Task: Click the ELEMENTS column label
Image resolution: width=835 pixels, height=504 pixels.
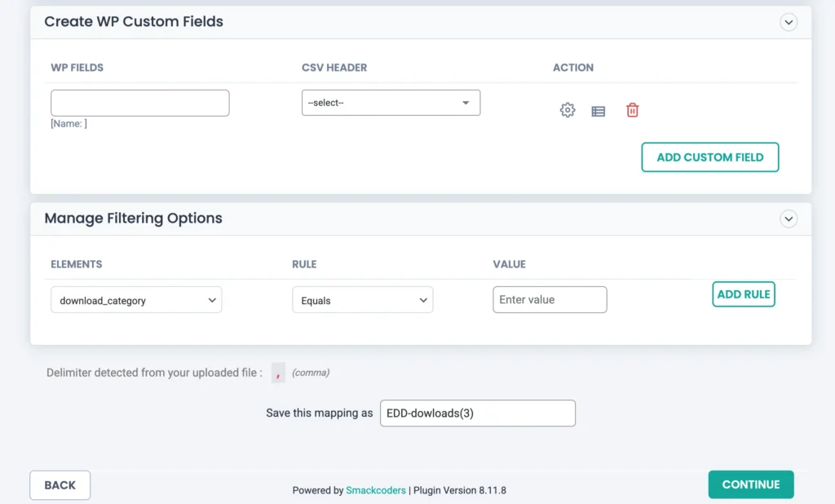Action: point(76,264)
